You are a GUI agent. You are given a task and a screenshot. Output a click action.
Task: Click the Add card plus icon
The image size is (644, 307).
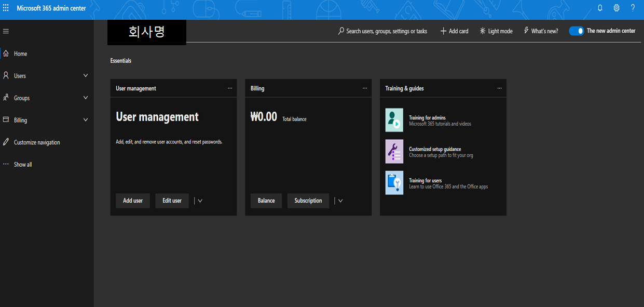[x=443, y=31]
